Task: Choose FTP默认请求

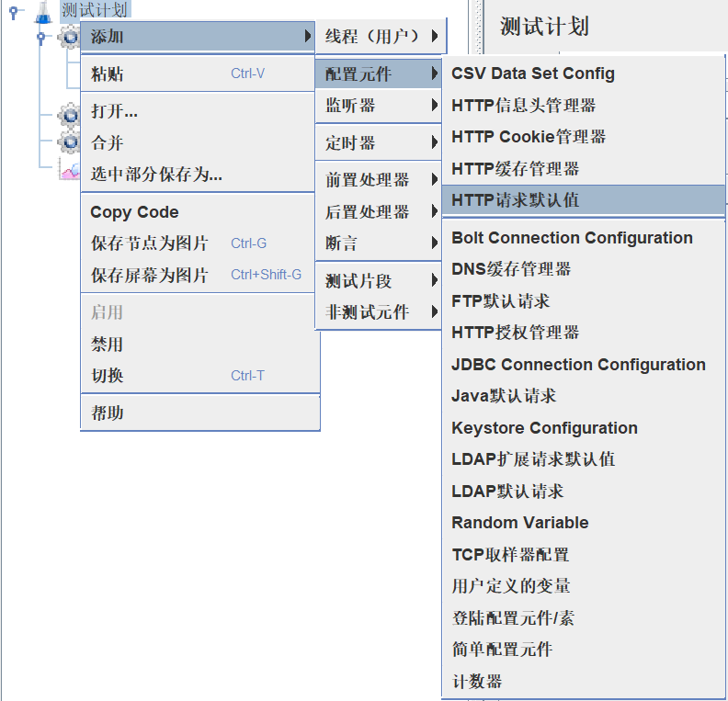Action: coord(584,301)
